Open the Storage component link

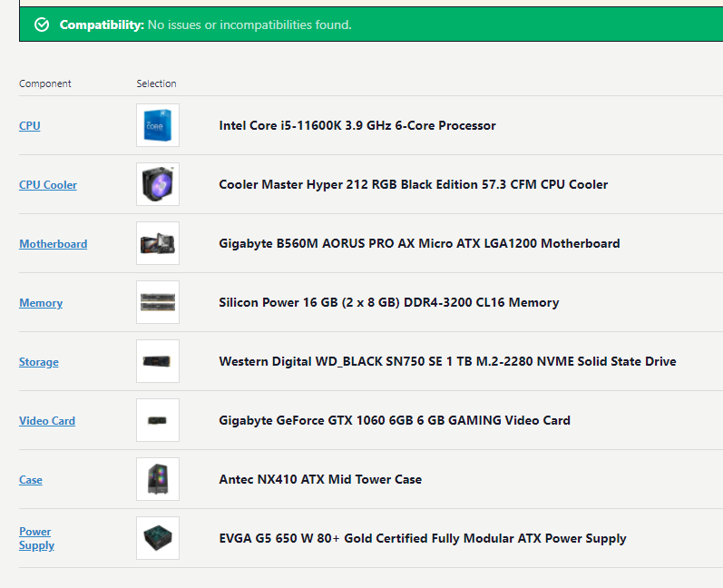point(39,361)
